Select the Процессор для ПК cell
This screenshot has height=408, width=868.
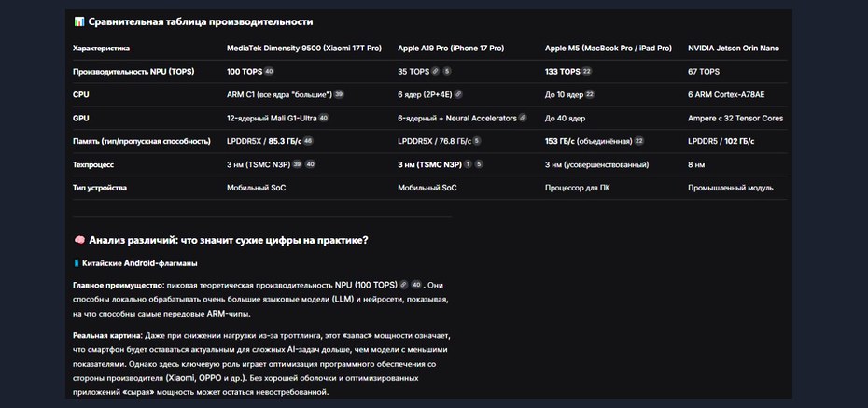point(578,188)
